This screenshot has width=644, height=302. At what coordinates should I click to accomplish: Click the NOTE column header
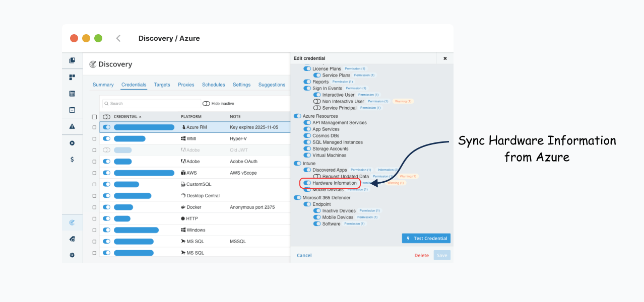pyautogui.click(x=235, y=117)
